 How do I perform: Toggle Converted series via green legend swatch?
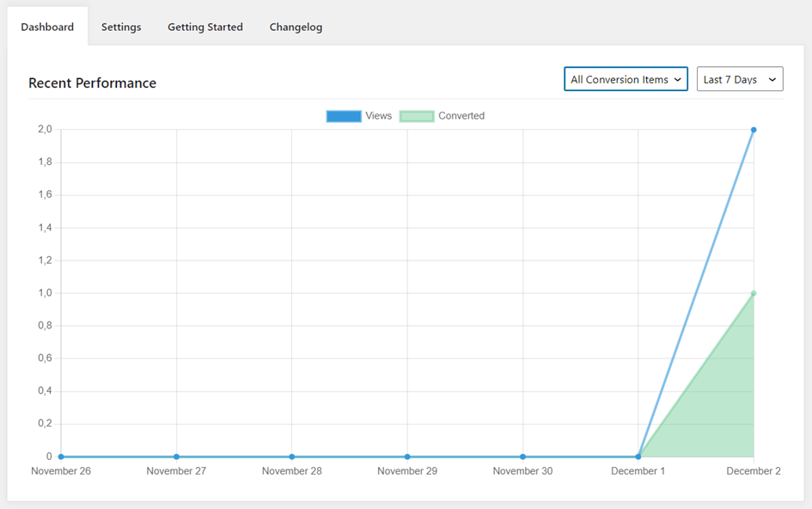pos(417,116)
